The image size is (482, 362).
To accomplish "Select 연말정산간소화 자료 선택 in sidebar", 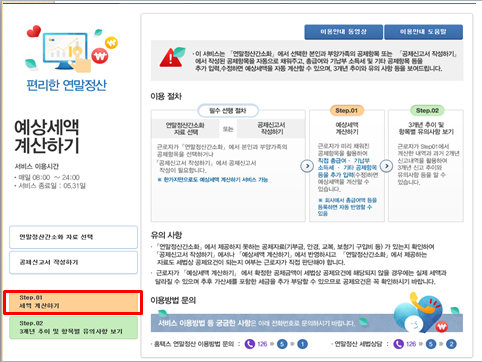I will click(73, 237).
